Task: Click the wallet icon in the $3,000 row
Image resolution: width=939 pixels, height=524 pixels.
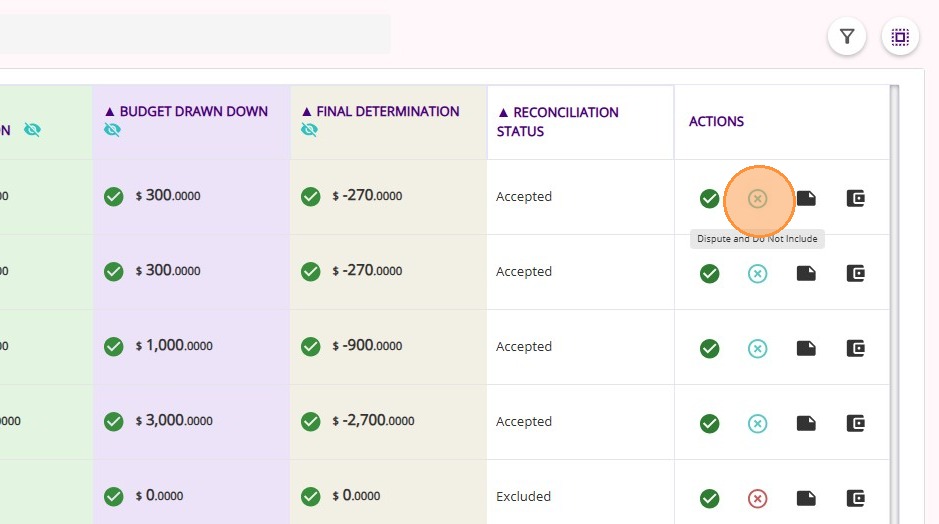Action: [855, 423]
